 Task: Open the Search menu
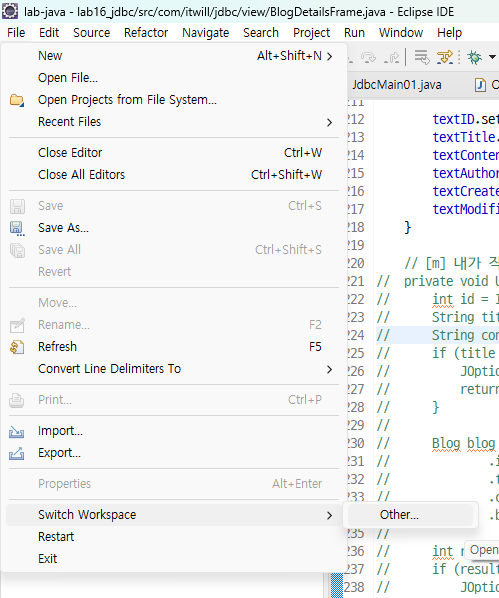point(261,33)
